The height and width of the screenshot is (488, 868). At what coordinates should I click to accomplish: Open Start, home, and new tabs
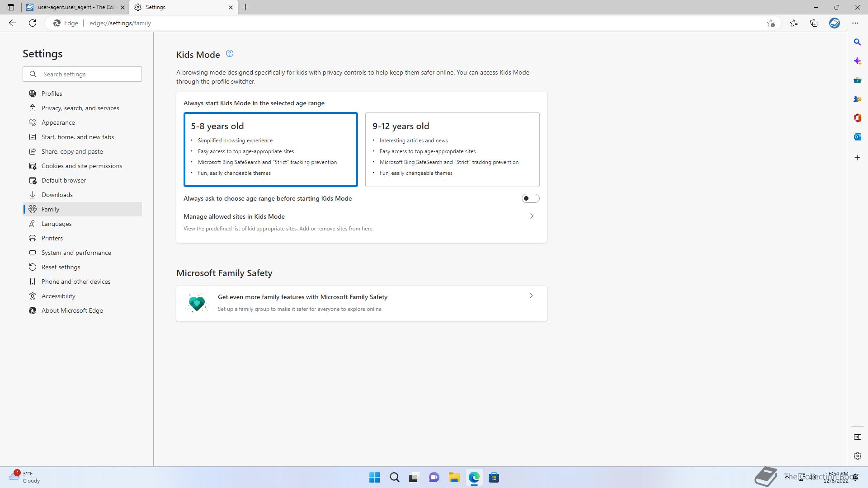tap(82, 137)
